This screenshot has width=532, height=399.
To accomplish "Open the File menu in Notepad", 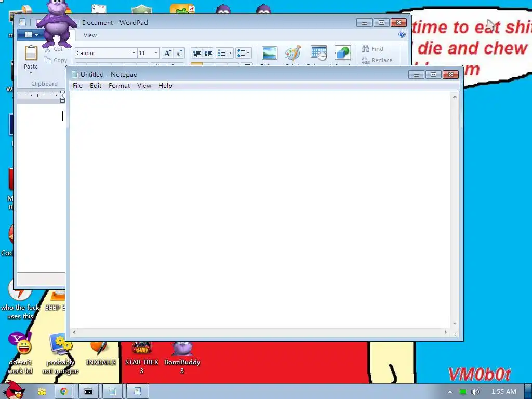I will click(x=77, y=86).
